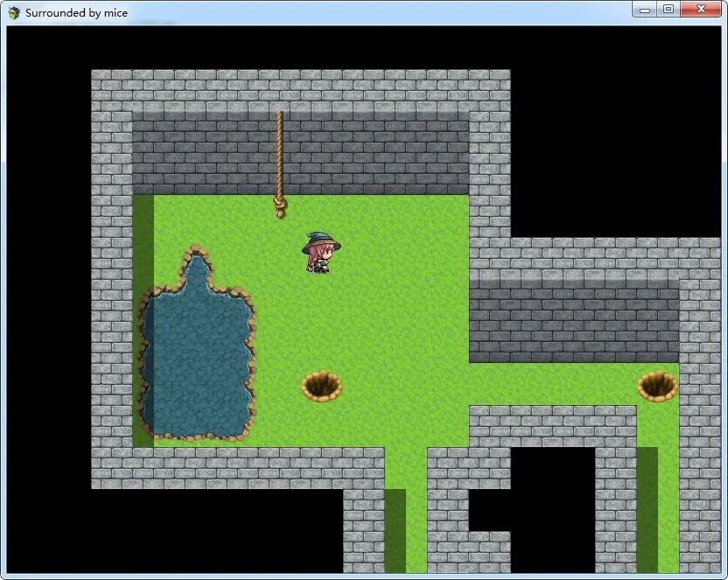This screenshot has width=728, height=580.
Task: Click the hole in the middle of the grass
Action: pos(322,386)
